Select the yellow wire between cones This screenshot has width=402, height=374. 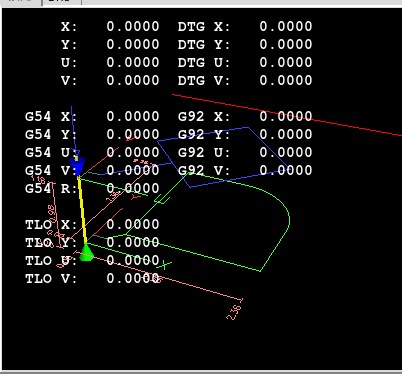pyautogui.click(x=82, y=211)
